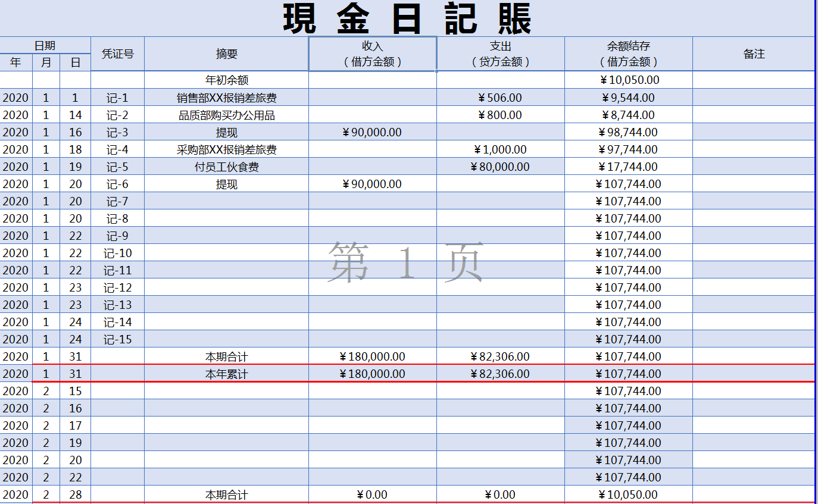
Task: Select ¥90,000.00 income in 记-3 row
Action: coord(373,132)
